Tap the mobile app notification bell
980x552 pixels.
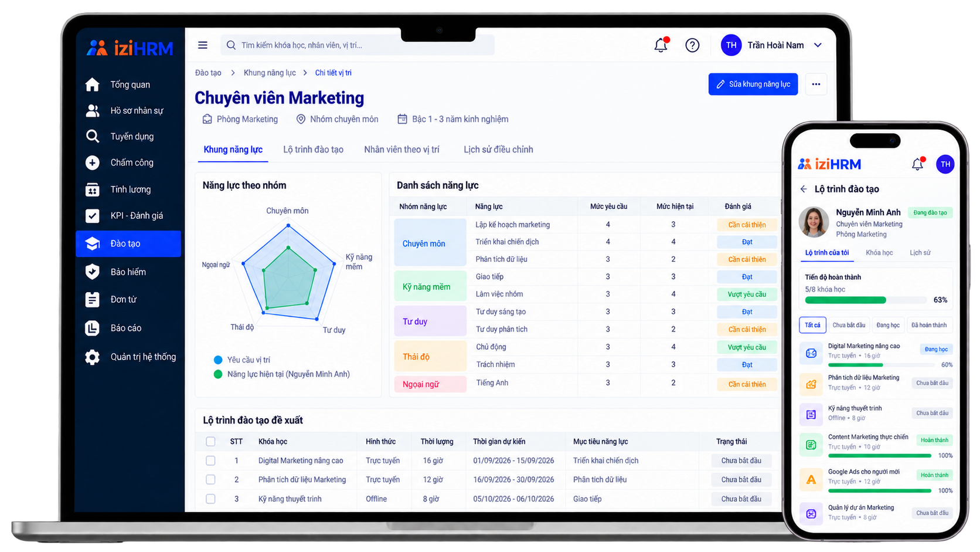pos(918,164)
